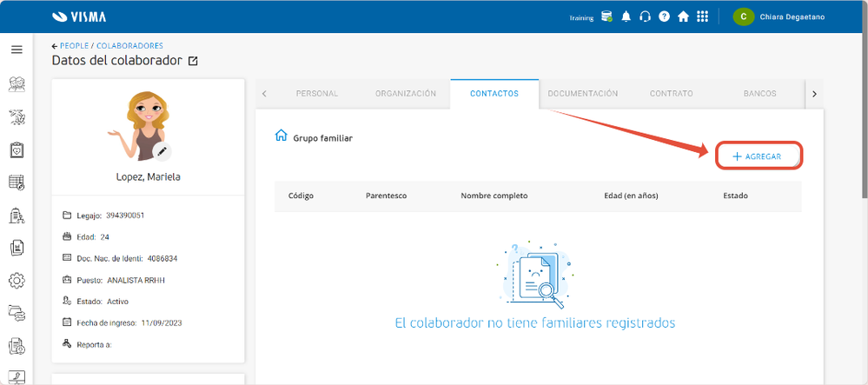Go to home via house icon

[x=683, y=17]
